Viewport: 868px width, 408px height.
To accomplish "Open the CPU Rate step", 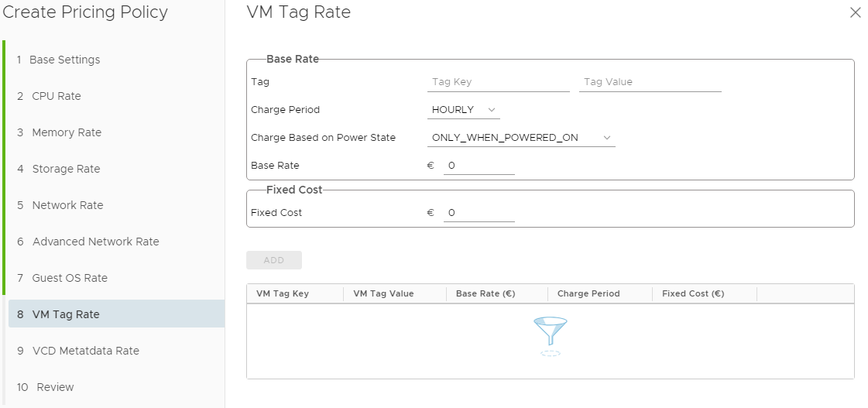I will point(57,96).
